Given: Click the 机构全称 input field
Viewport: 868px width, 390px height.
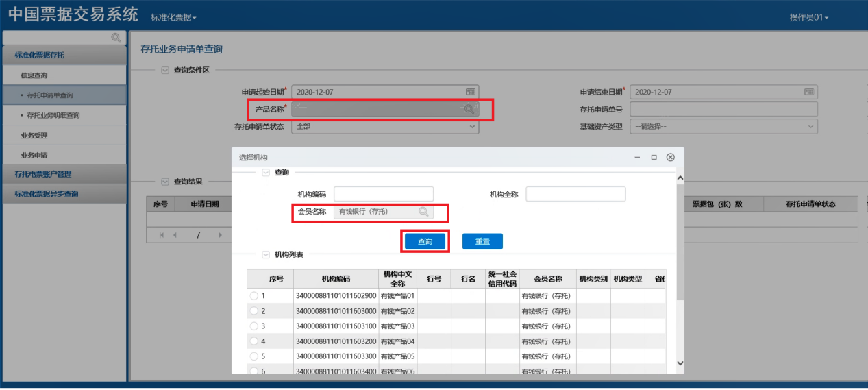Looking at the screenshot, I should [575, 194].
